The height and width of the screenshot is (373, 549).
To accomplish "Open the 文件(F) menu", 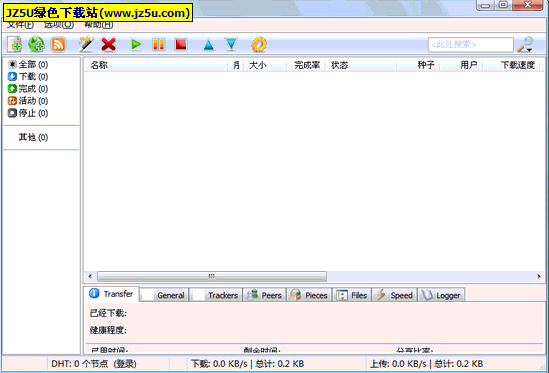I will (20, 25).
